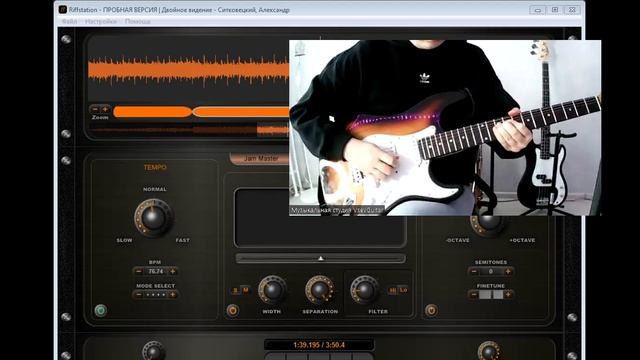Click the waveform Zoom minus button
640x360 pixels.
(x=95, y=109)
